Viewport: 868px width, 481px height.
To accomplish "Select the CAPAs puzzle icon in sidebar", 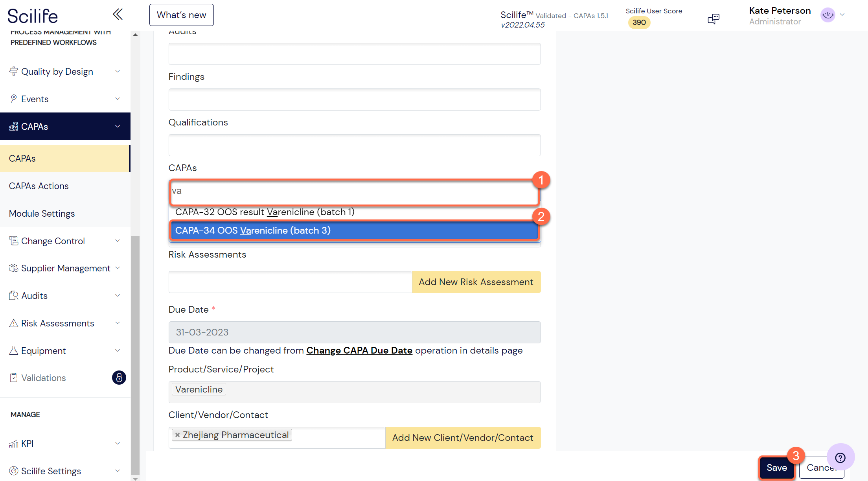I will (x=14, y=126).
